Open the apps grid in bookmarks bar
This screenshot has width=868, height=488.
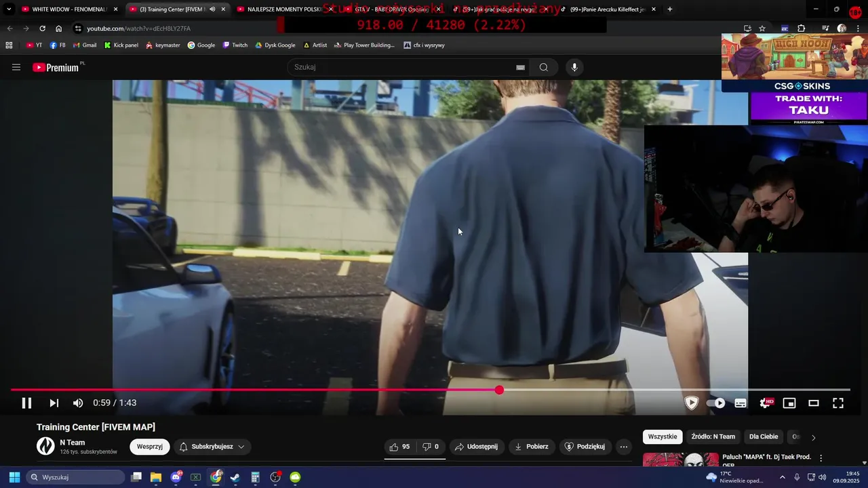[9, 45]
